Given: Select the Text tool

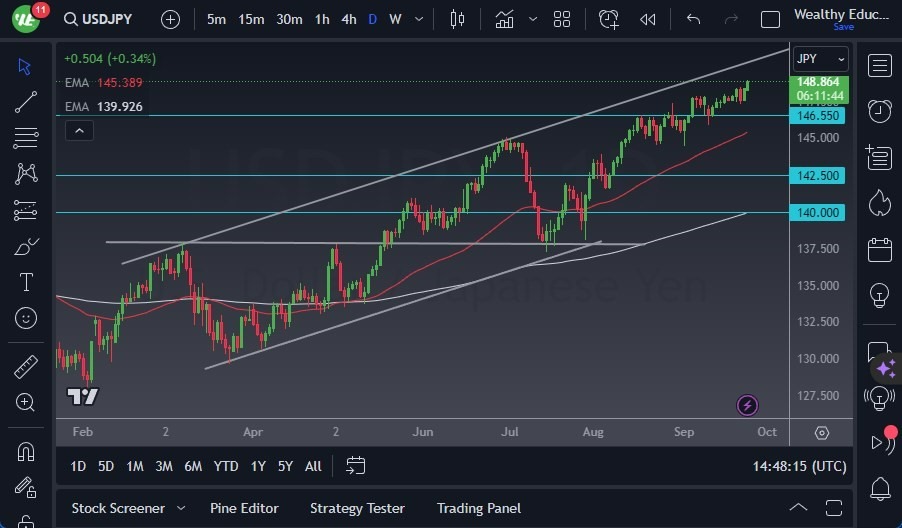Looking at the screenshot, I should 26,282.
